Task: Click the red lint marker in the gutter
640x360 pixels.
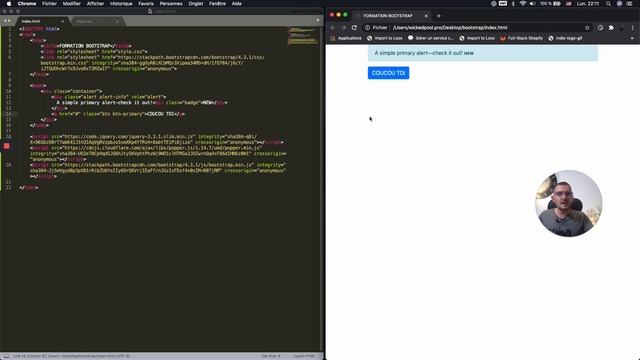Action: coord(7,146)
